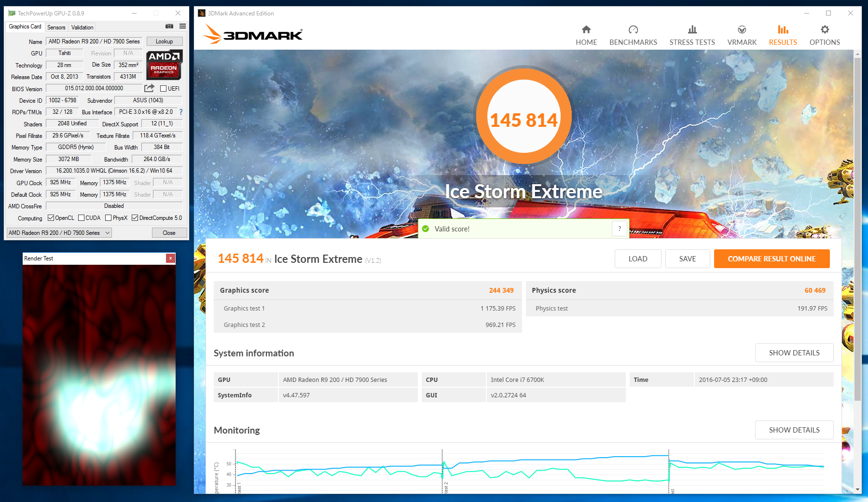Open the OPTIONS gear icon

(825, 29)
